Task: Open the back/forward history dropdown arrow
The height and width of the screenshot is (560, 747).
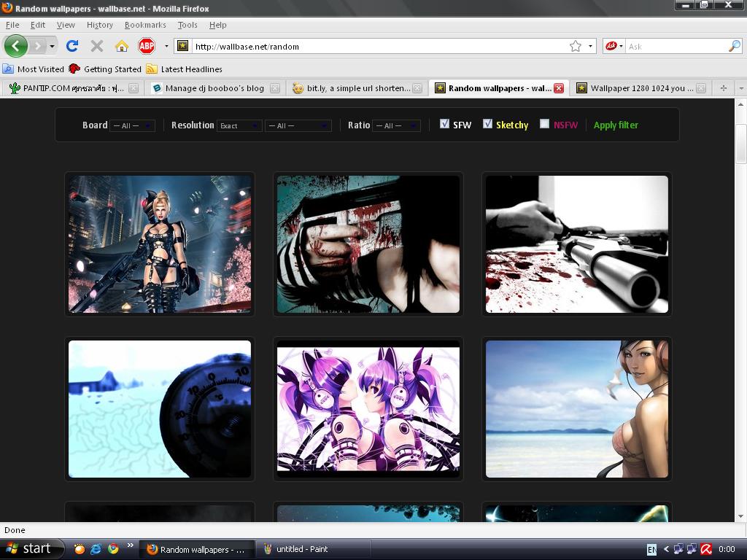Action: click(x=52, y=46)
